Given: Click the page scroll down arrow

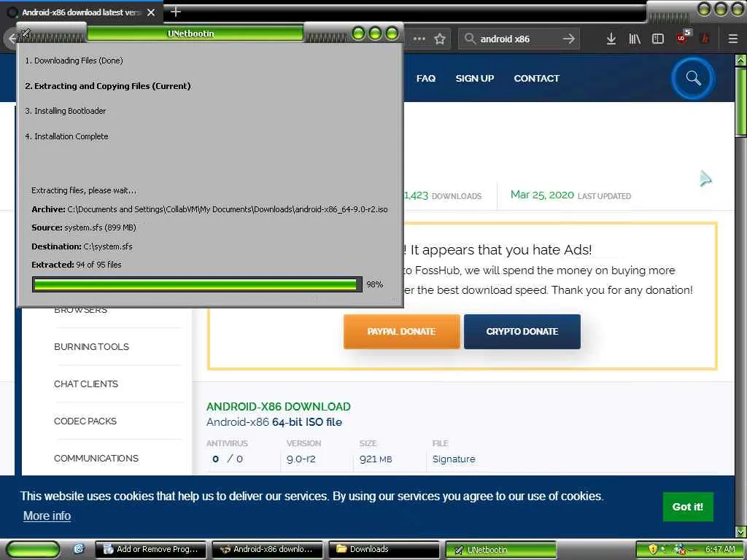Looking at the screenshot, I should point(741,532).
